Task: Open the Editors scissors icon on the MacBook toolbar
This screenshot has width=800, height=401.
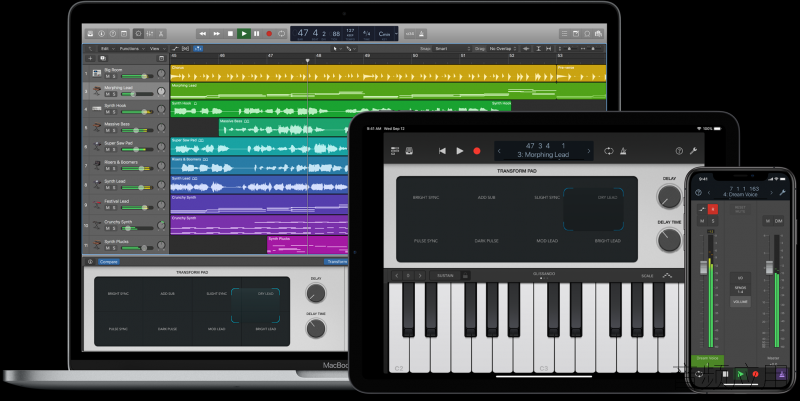Action: [x=161, y=34]
